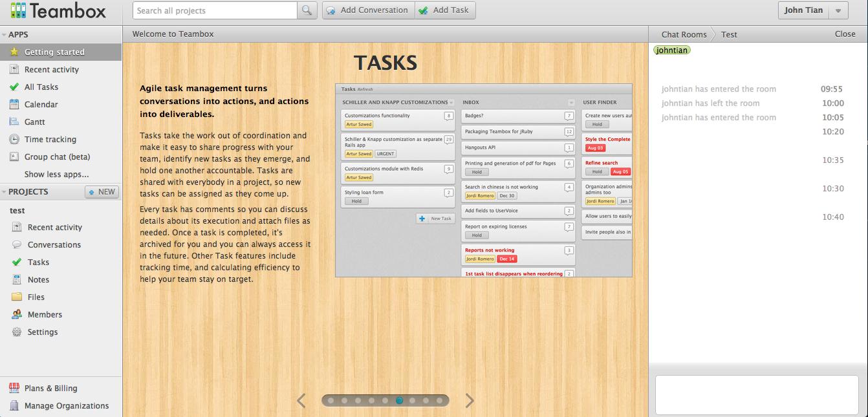Collapse the APPS section

tap(4, 35)
